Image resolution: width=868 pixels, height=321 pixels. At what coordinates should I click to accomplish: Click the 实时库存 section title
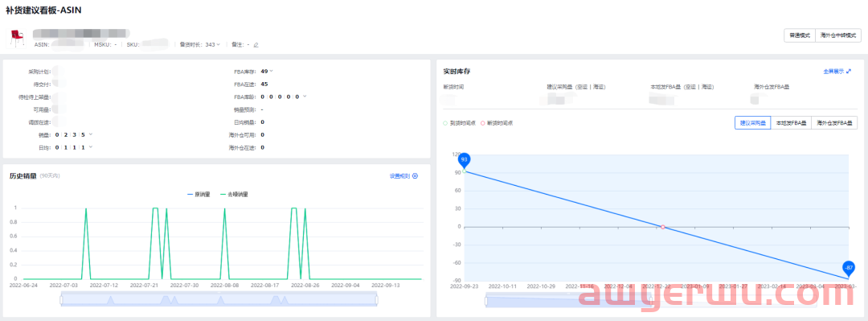tap(457, 72)
